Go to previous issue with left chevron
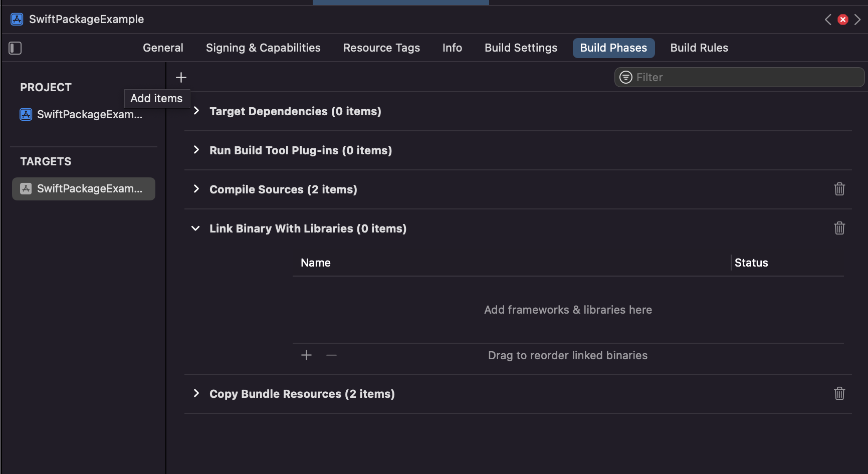868x474 pixels. click(x=828, y=20)
